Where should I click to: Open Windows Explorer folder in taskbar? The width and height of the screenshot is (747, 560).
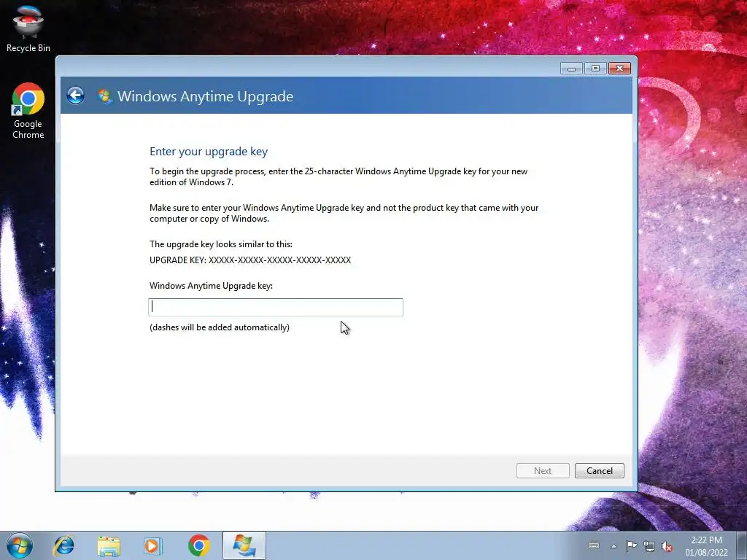coord(109,545)
